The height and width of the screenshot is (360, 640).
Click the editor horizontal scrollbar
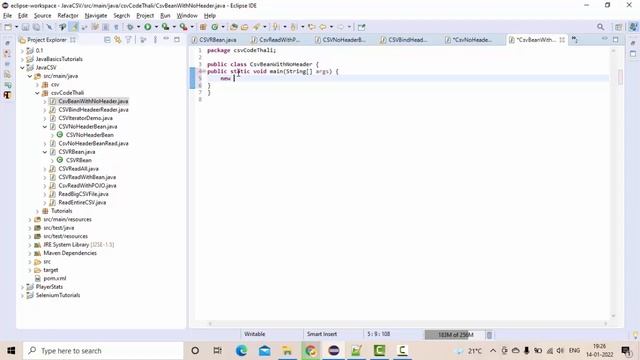pyautogui.click(x=407, y=324)
